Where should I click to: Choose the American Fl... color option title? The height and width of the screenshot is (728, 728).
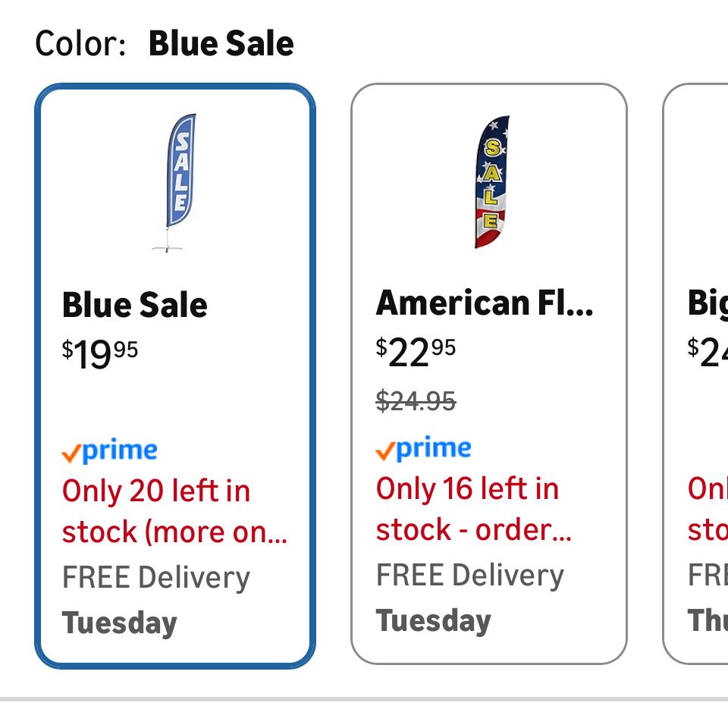[x=485, y=303]
